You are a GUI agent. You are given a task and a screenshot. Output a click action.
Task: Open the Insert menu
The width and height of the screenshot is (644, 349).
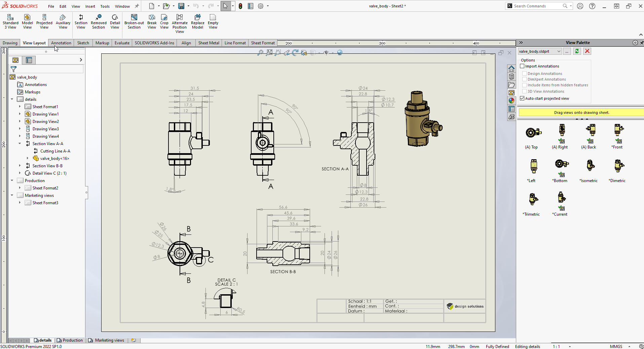90,6
